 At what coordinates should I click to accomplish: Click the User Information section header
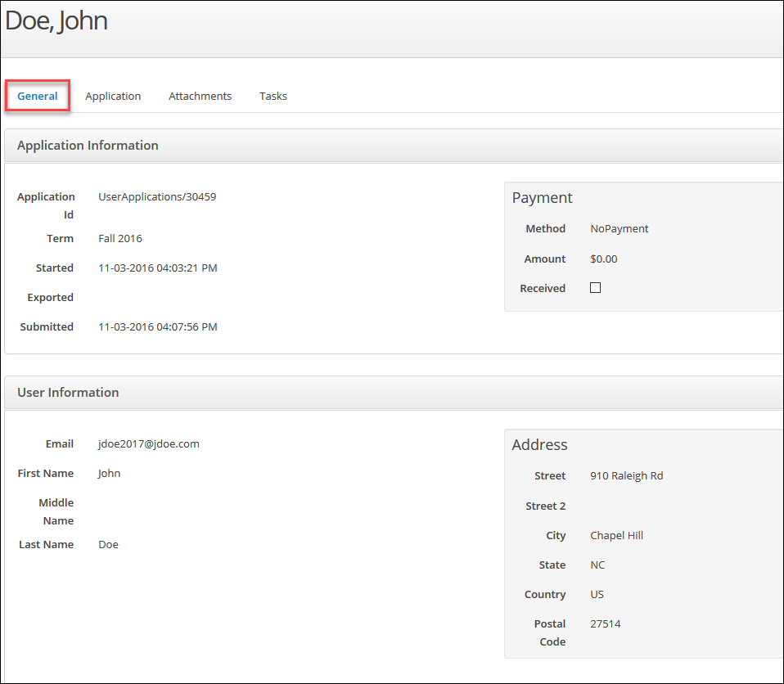(x=68, y=393)
